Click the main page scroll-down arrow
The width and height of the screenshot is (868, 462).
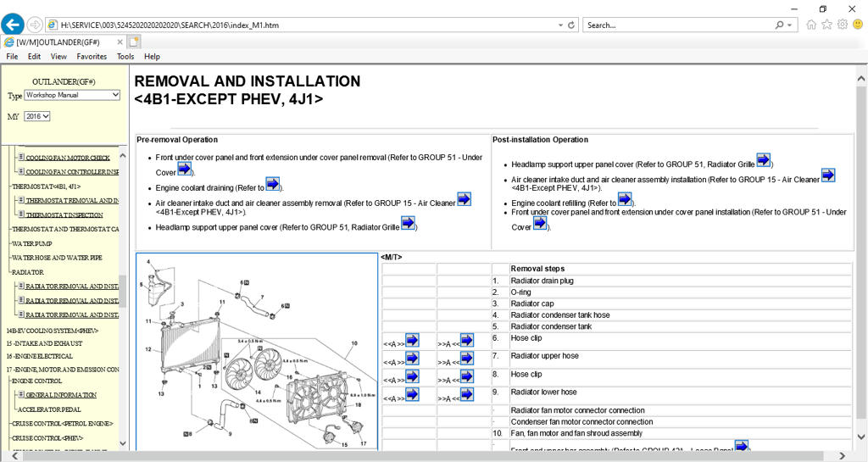coord(861,437)
